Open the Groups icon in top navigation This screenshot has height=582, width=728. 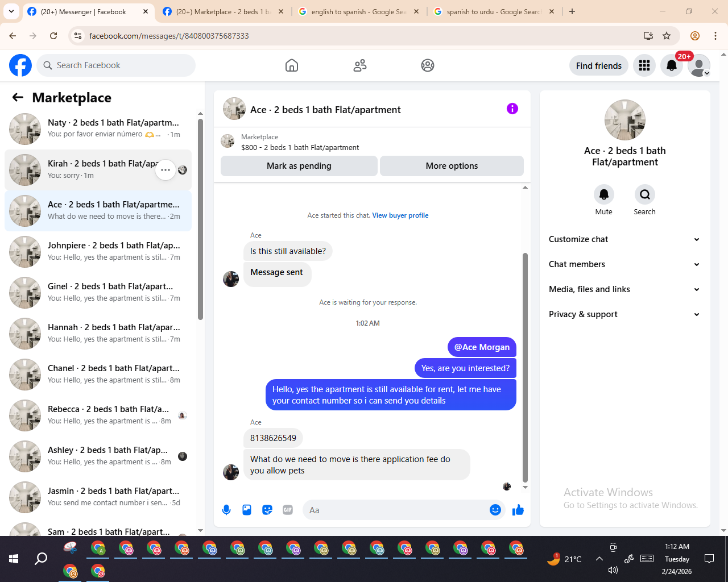point(428,65)
